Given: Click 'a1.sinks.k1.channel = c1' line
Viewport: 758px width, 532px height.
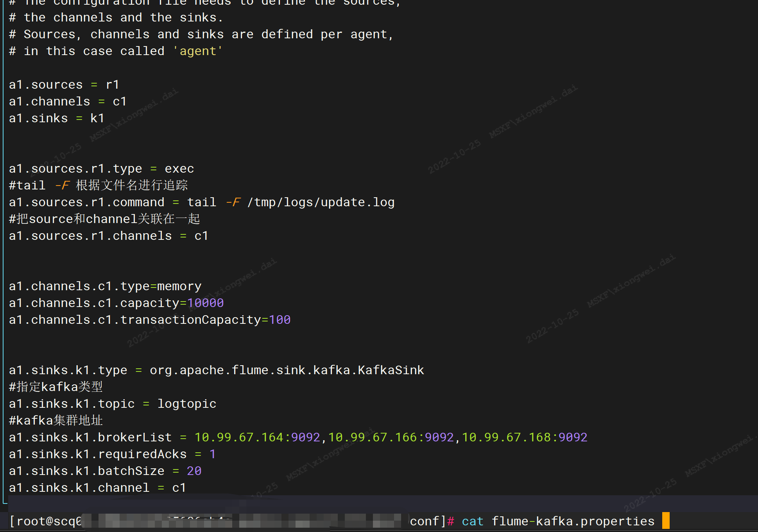Looking at the screenshot, I should click(98, 488).
